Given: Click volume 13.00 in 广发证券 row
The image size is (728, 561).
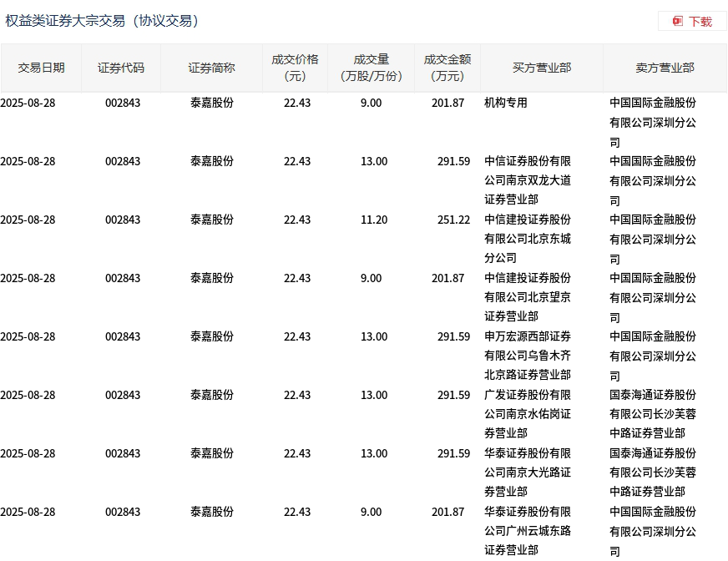Looking at the screenshot, I should tap(374, 395).
